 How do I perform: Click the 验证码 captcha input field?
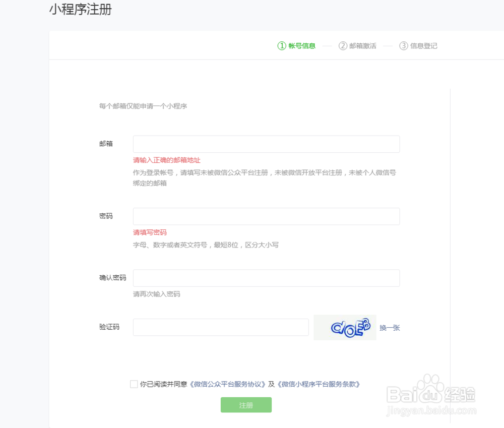point(221,327)
